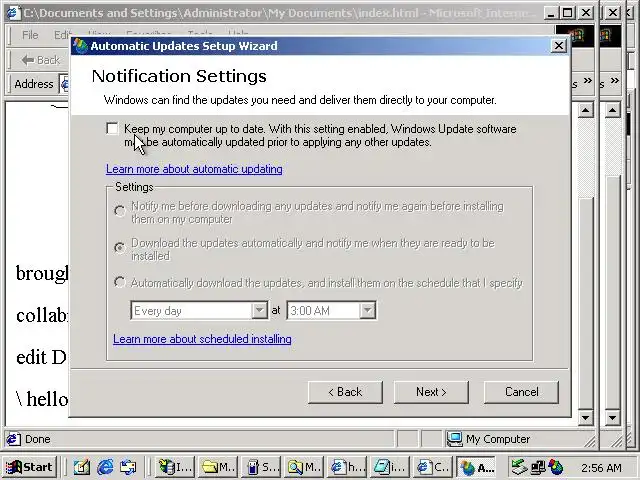
Task: Switch to the 'h...' Internet Explorer taskbar button
Action: (347, 467)
